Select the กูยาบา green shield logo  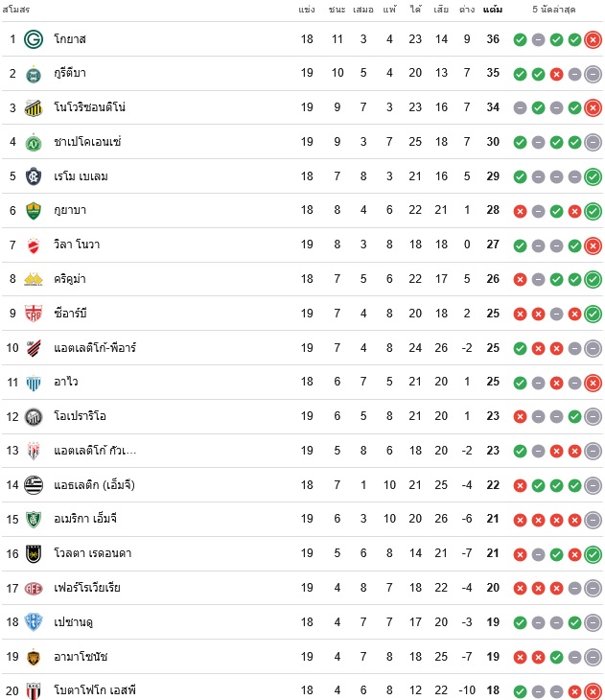coord(34,211)
